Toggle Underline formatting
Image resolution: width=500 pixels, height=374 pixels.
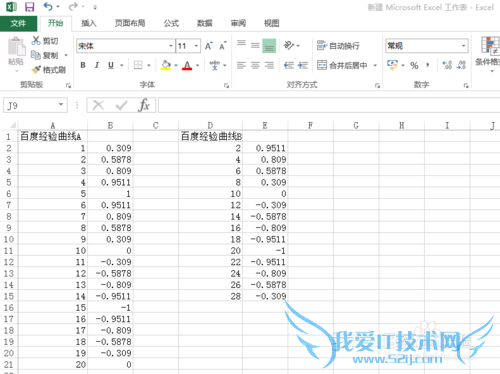click(111, 65)
